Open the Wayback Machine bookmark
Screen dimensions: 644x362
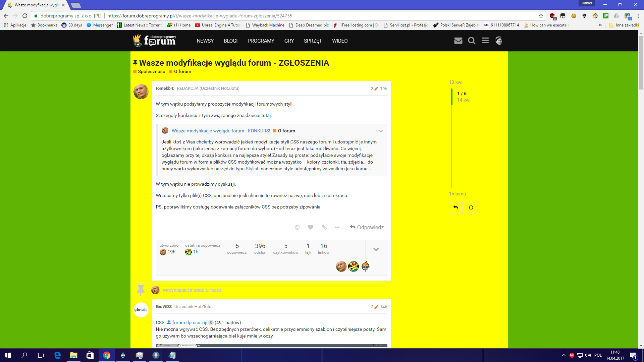coord(265,25)
